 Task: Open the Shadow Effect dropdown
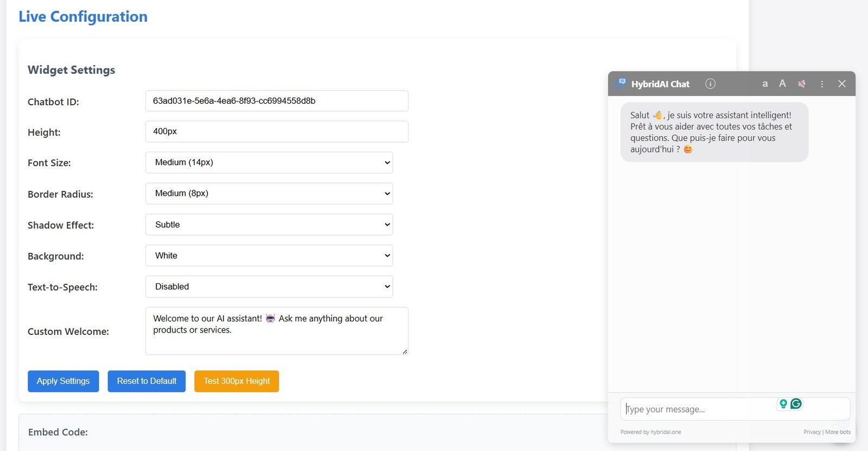point(269,225)
